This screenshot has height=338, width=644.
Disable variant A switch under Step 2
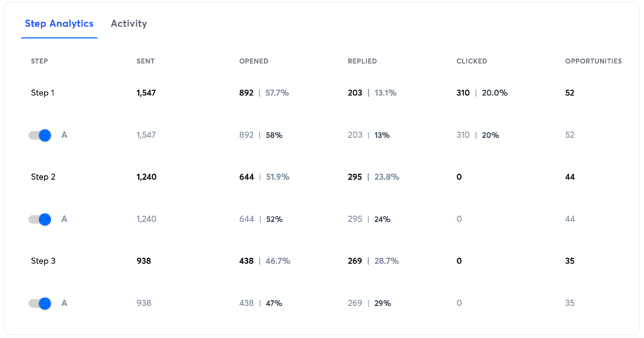coord(40,219)
